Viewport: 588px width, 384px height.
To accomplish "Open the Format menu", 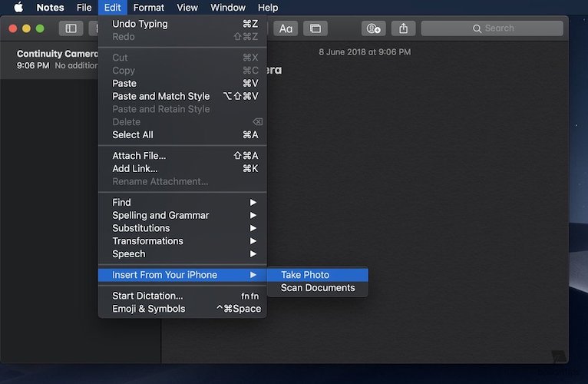I will click(149, 8).
